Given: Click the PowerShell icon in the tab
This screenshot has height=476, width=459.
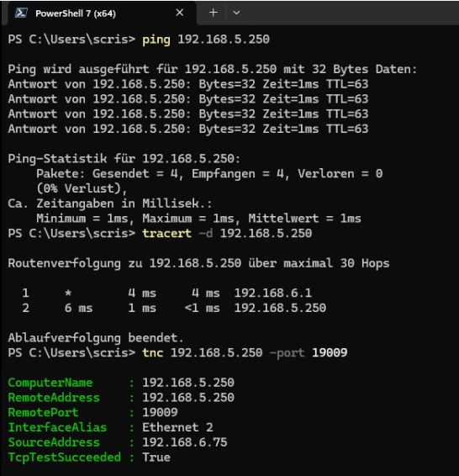Looking at the screenshot, I should (22, 13).
